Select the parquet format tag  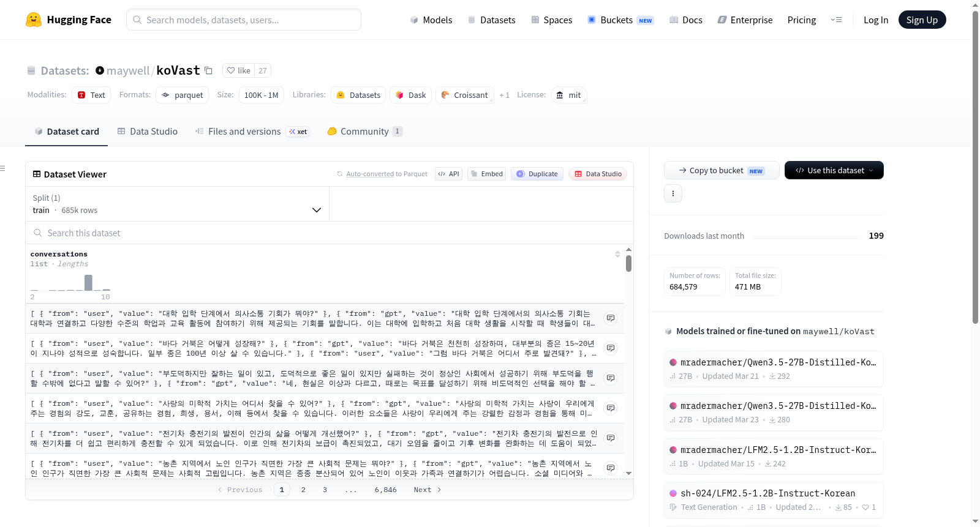182,95
